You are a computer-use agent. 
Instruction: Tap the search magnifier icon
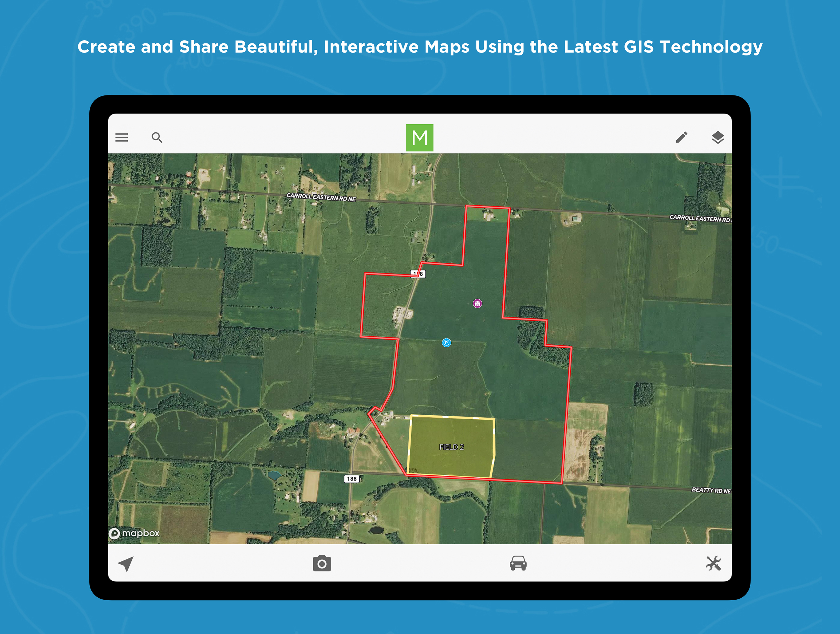click(x=157, y=137)
